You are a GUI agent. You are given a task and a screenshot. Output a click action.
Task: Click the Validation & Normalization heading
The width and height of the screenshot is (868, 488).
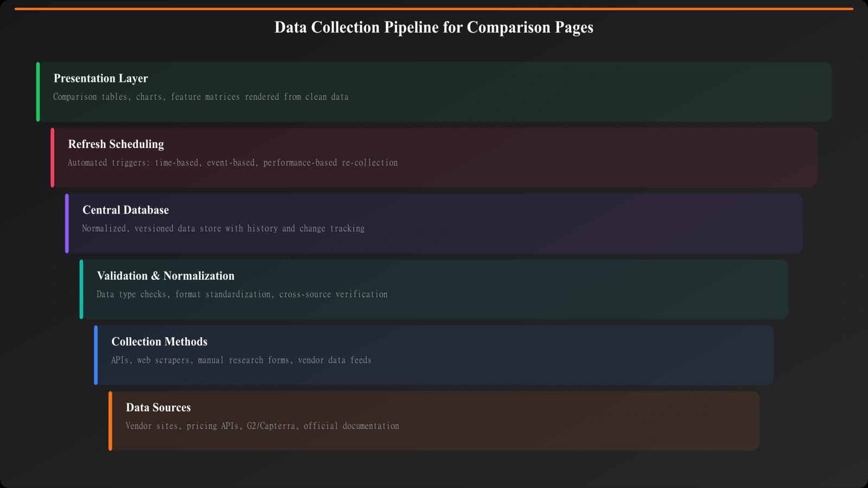[165, 276]
